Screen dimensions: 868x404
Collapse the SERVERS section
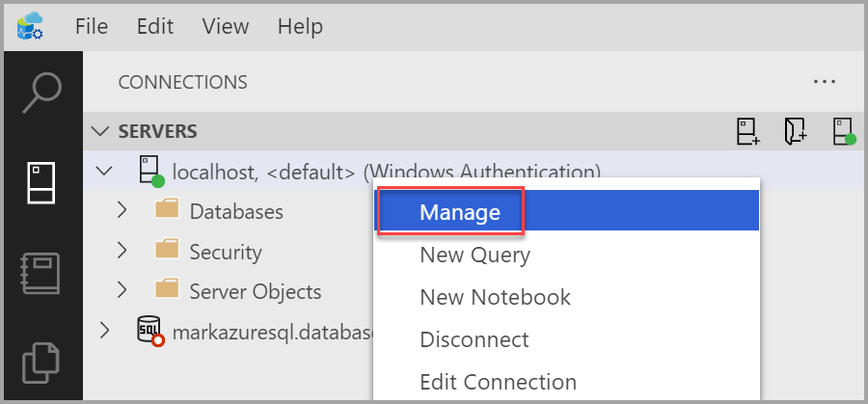100,131
